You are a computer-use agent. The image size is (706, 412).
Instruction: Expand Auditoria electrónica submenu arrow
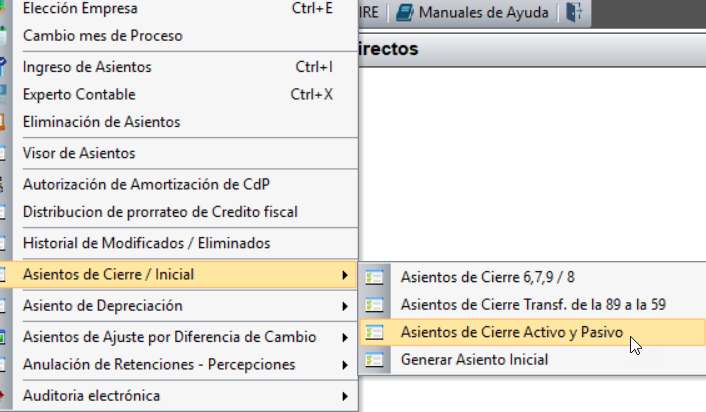(345, 396)
